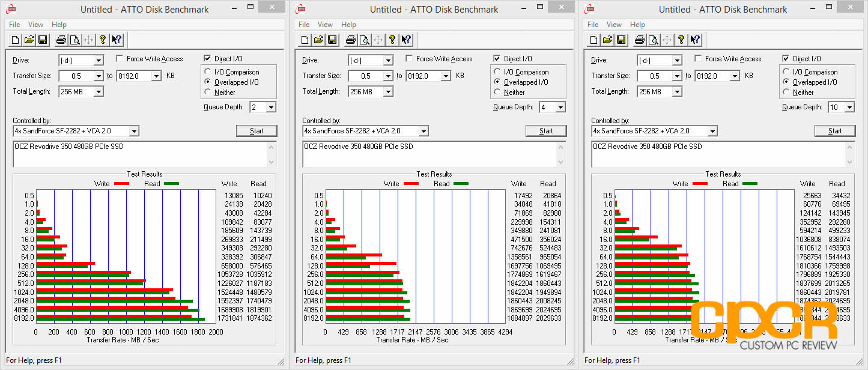
Task: Click Print icon in the Queue Depth 2 window
Action: pyautogui.click(x=61, y=40)
